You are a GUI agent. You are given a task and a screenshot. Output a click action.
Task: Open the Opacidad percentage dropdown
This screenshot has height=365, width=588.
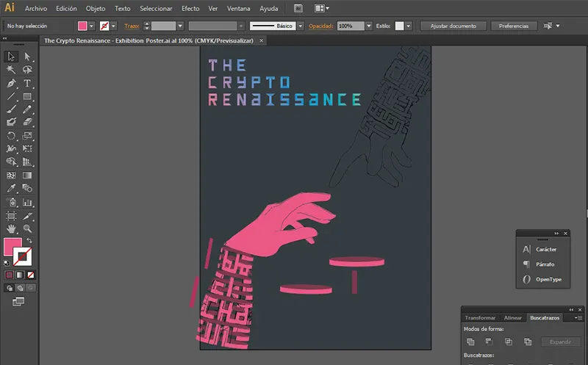(x=367, y=26)
